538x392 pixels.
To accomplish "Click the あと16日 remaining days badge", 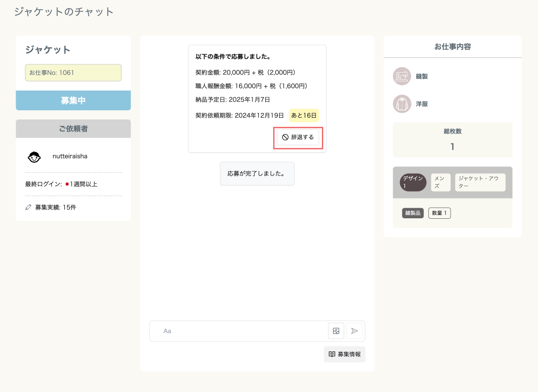I will (303, 115).
